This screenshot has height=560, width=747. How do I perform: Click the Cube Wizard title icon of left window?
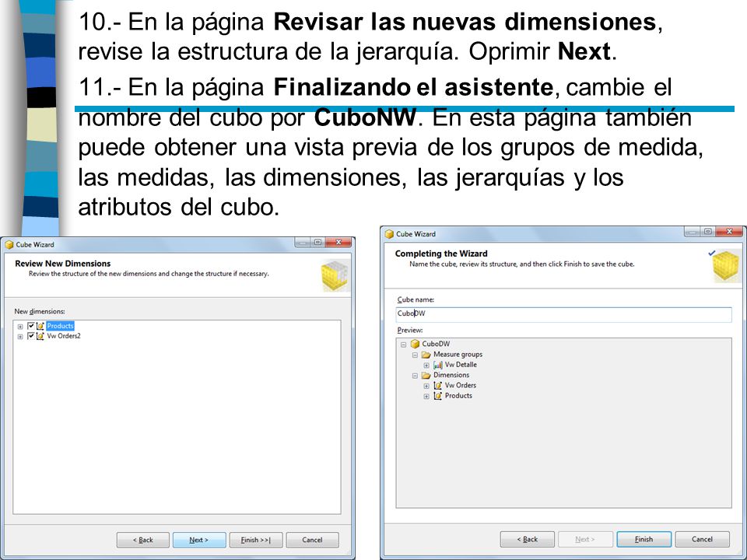coord(9,245)
